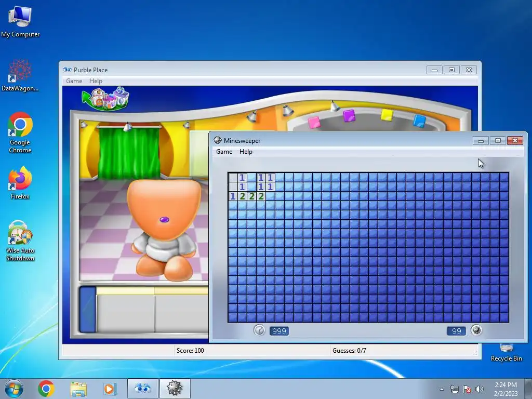This screenshot has width=532, height=399.
Task: Minimize the Purble Place window
Action: (x=435, y=70)
